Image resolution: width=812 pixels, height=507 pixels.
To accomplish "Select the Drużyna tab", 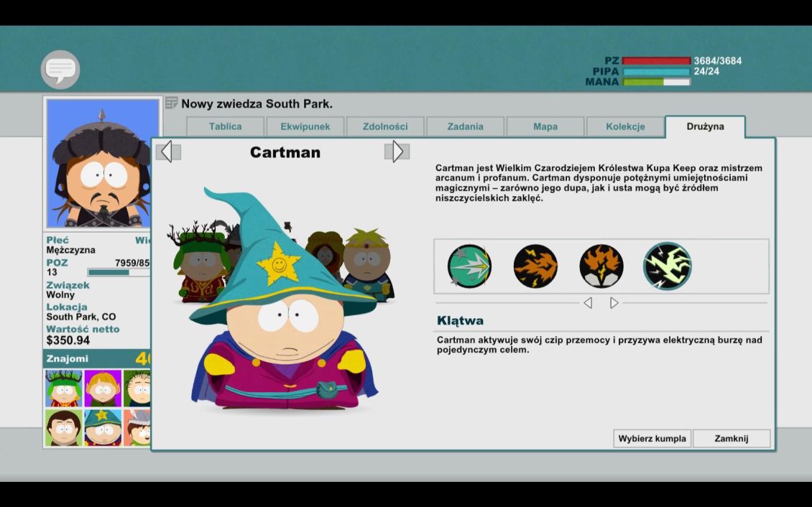I will [x=706, y=126].
